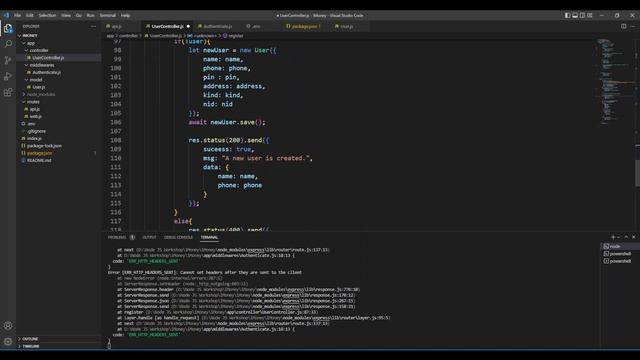
Task: Select the node terminal instance
Action: (x=620, y=246)
